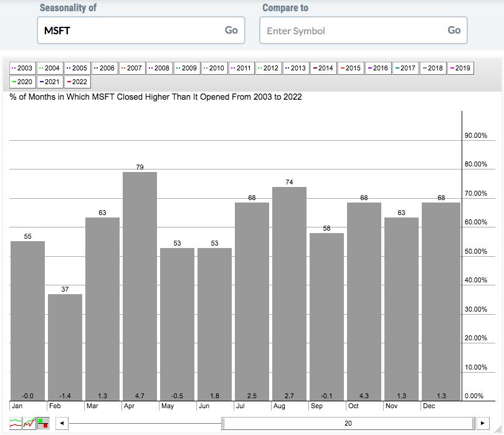The width and height of the screenshot is (504, 435).
Task: Toggle the 2014 year series
Action: 323,68
